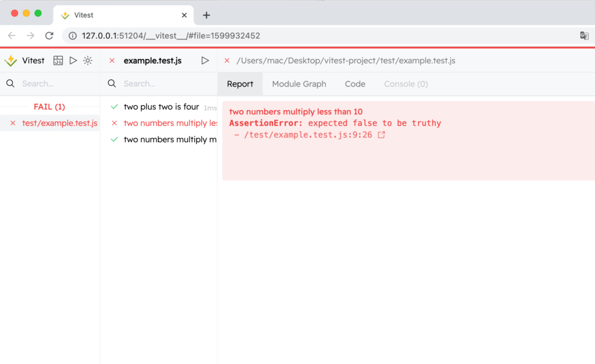Toggle the red cross next to example.test.js header

(x=112, y=60)
